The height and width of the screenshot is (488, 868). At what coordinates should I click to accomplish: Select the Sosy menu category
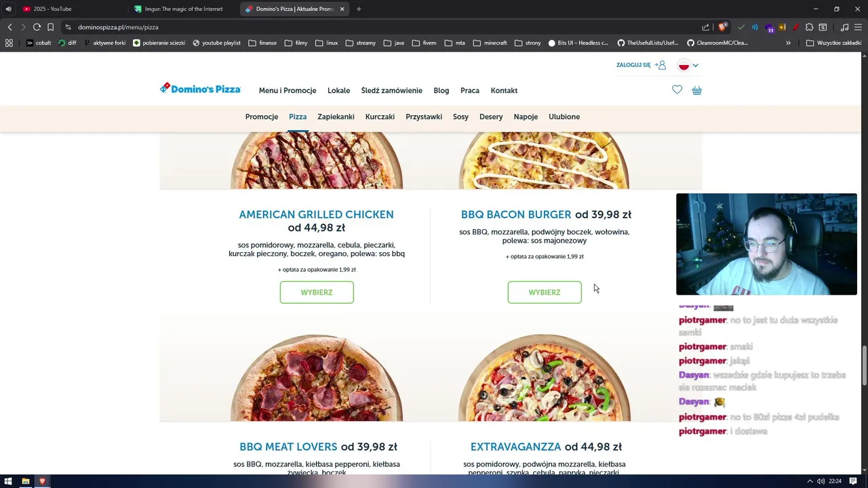(x=460, y=117)
